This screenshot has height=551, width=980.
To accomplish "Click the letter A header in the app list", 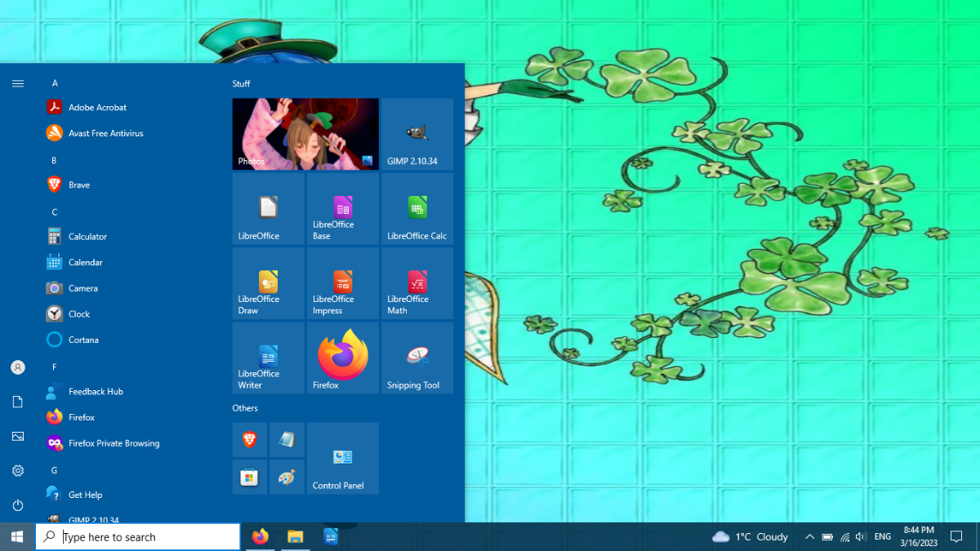I will (55, 83).
